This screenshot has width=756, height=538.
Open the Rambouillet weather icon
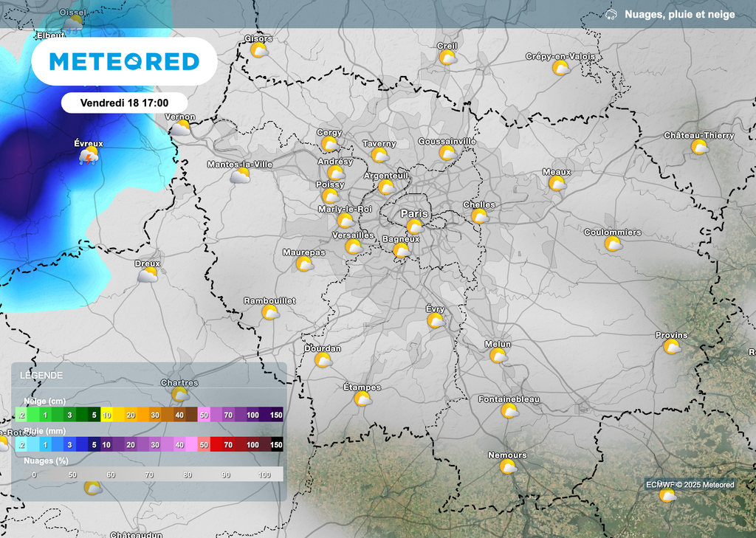click(x=270, y=312)
